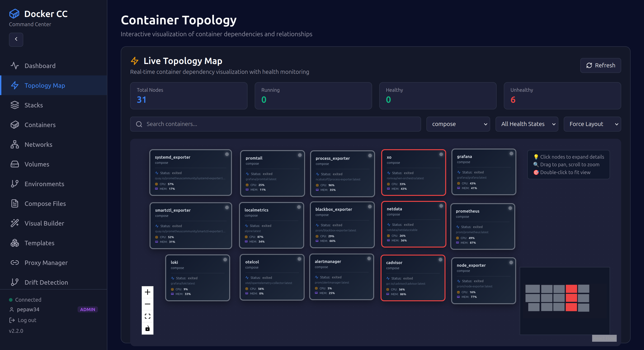Click the fit view control icon
644x350 pixels.
pos(148,316)
